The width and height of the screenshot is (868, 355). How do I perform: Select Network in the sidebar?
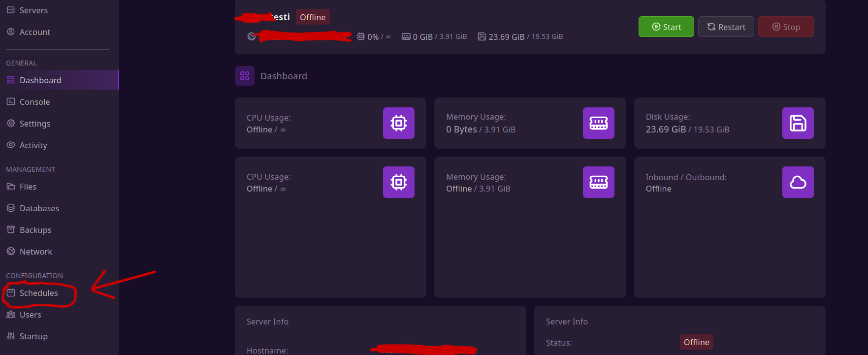click(x=35, y=252)
